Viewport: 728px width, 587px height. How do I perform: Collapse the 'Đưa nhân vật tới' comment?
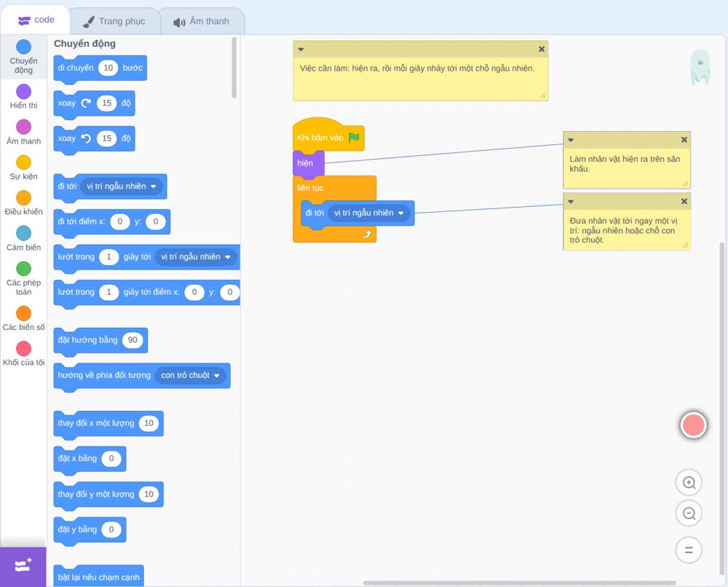(x=571, y=202)
